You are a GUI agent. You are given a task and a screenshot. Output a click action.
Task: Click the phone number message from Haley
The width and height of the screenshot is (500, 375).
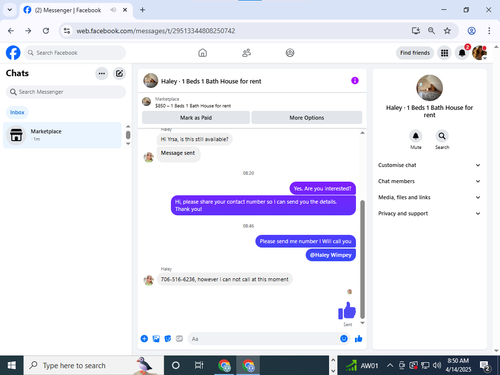tap(225, 279)
